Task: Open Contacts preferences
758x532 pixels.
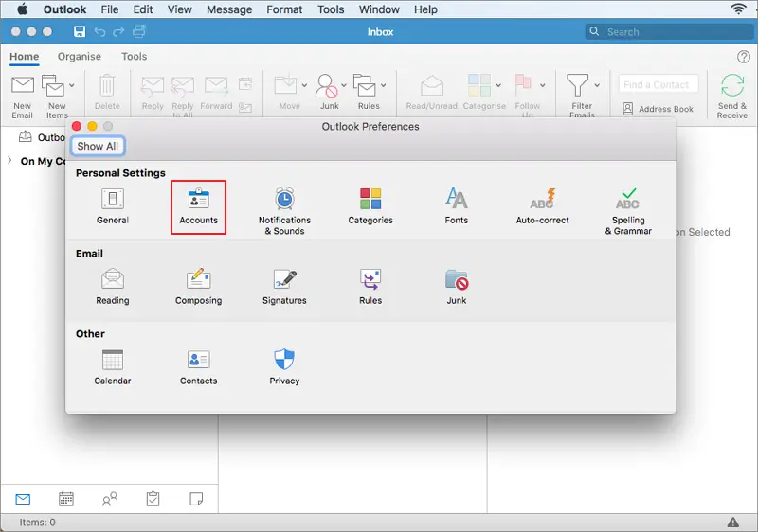Action: coord(198,367)
